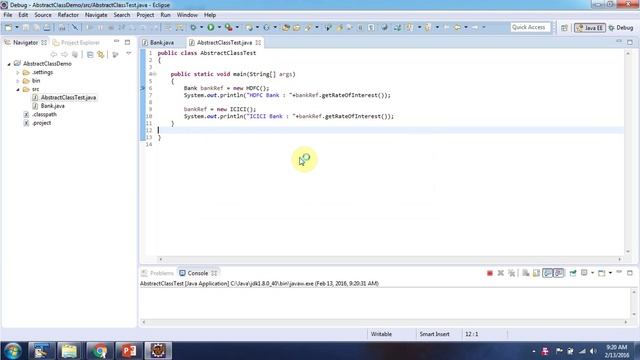Click the back navigation yellow arrow in main toolbar
The image size is (640, 360).
[x=457, y=27]
